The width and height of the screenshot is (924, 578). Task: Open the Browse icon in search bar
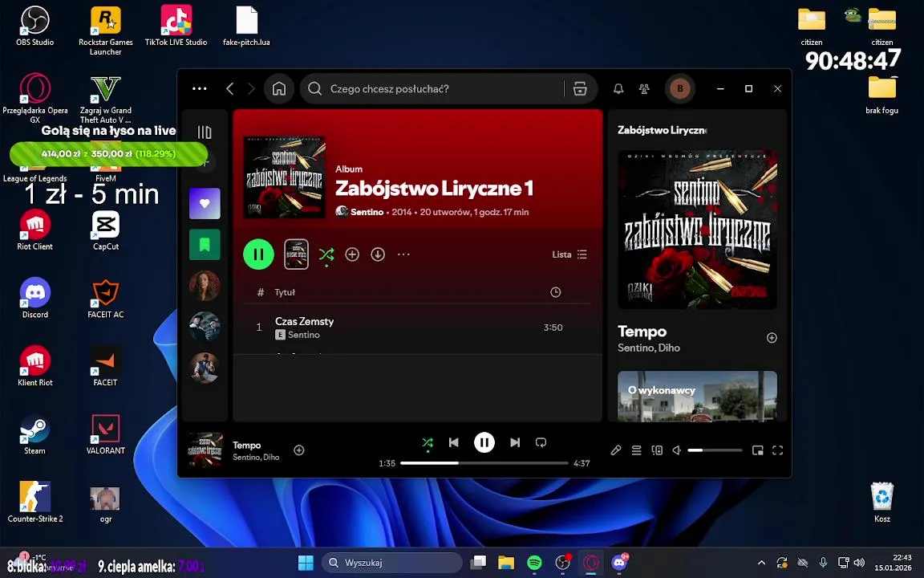point(580,88)
